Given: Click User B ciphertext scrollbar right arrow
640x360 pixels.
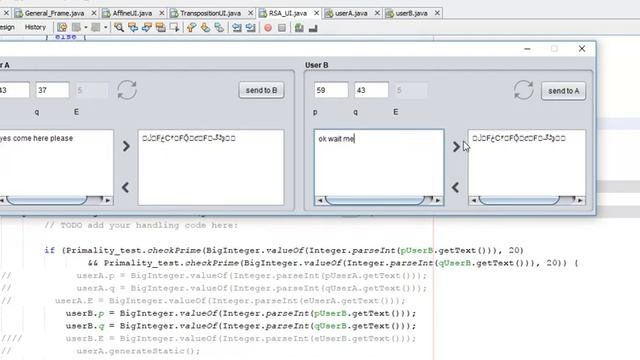Looking at the screenshot, I should (x=580, y=200).
